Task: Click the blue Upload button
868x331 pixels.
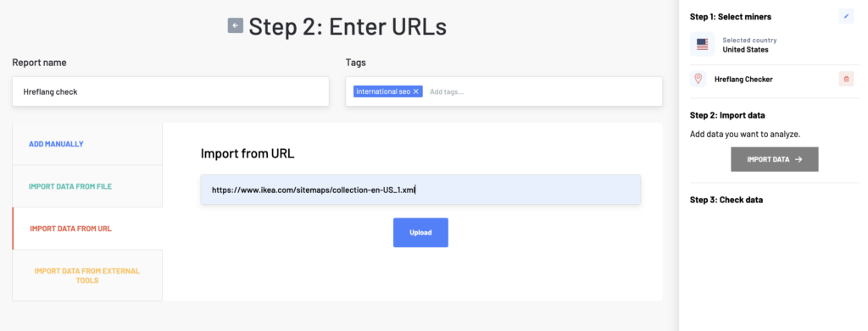Action: [420, 233]
